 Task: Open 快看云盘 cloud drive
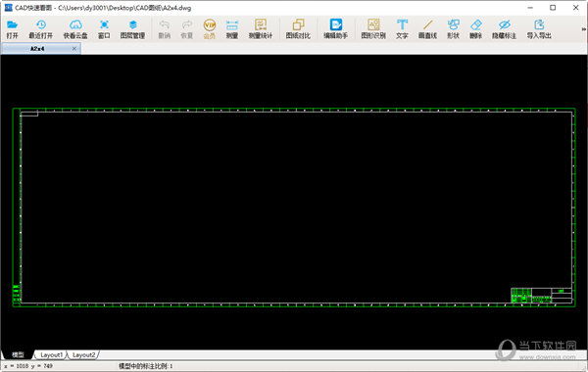point(75,29)
